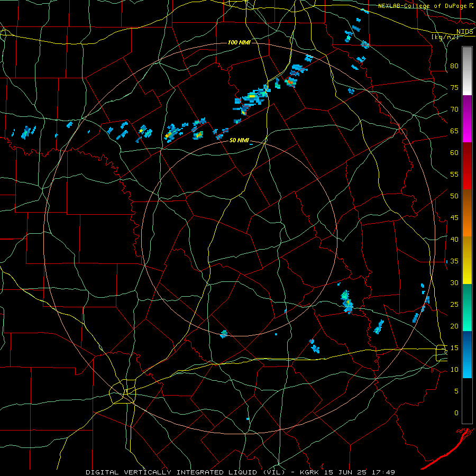This screenshot has height=476, width=476.
Task: Select the 15 value on the VIL scale
Action: pos(454,348)
